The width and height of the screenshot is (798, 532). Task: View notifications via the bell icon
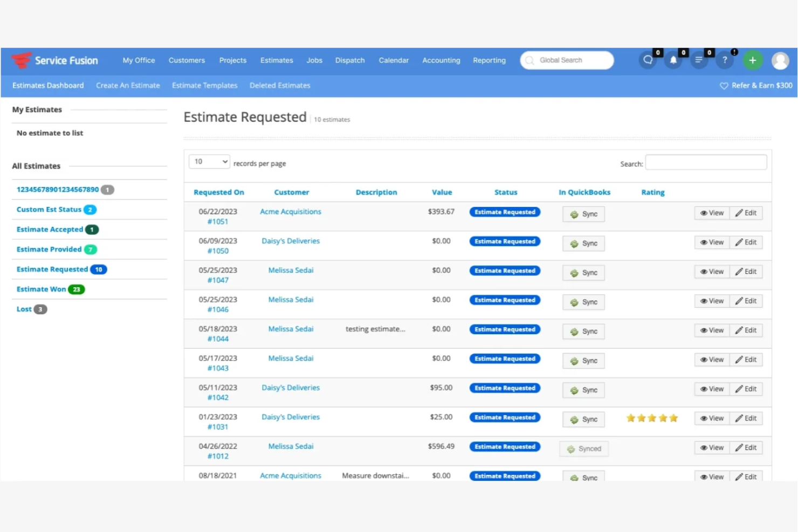coord(673,60)
